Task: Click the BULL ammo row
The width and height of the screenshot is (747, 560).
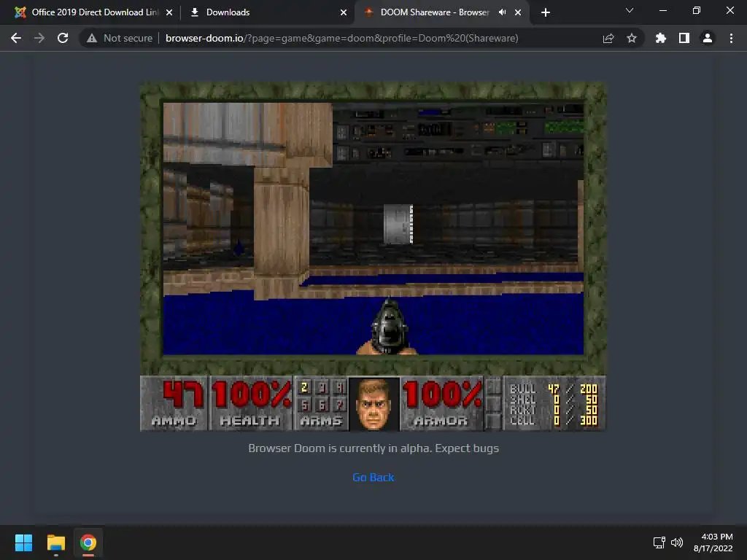Action: 554,389
